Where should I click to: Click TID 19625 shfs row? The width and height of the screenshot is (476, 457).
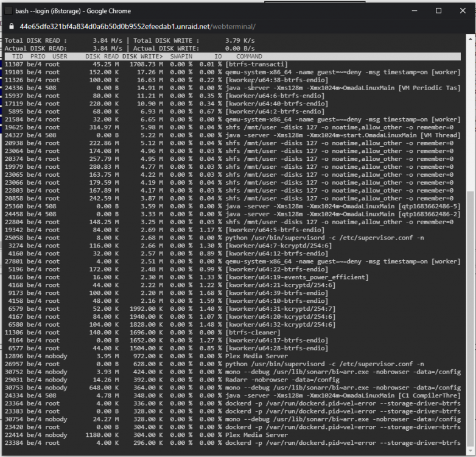[229, 127]
